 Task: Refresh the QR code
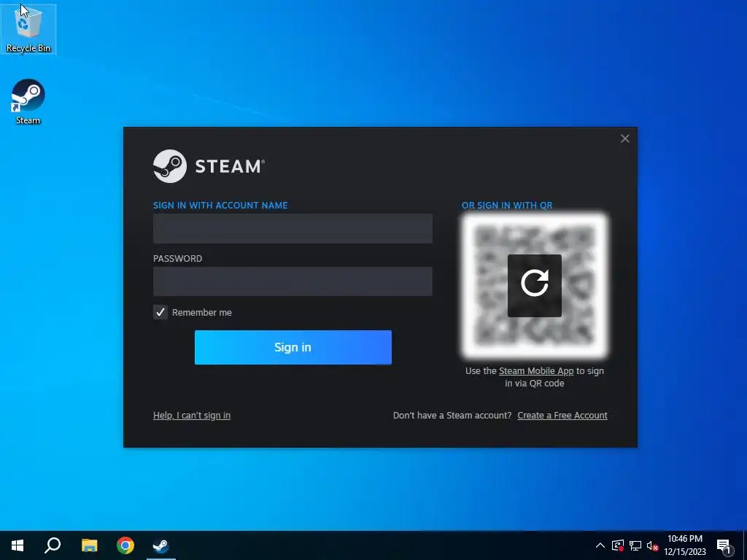[535, 285]
